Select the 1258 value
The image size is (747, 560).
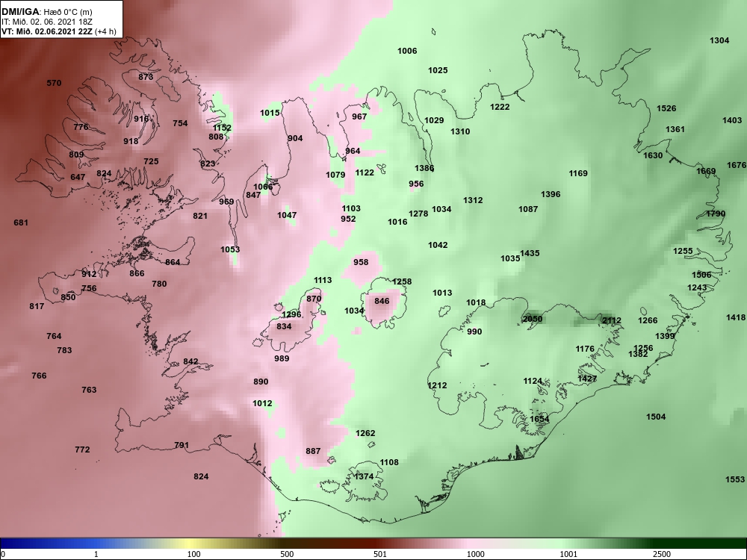(x=402, y=281)
